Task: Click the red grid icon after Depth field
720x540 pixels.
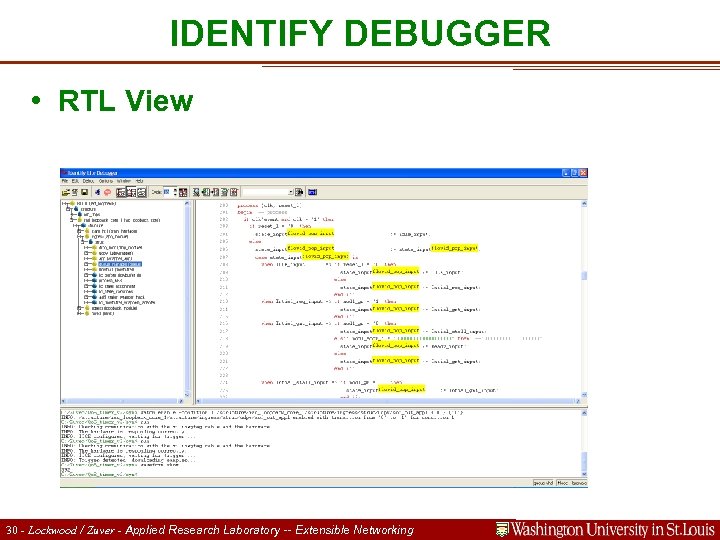Action: [x=183, y=192]
